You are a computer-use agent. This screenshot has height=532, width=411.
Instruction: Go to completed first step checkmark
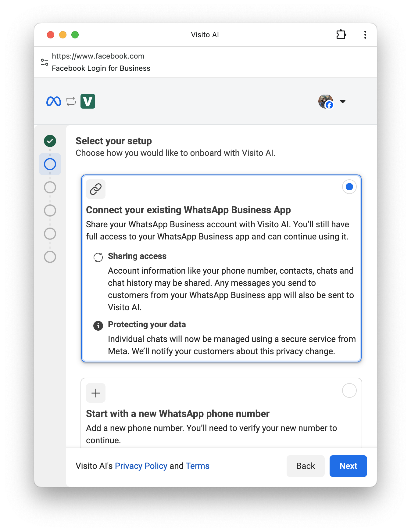point(50,141)
